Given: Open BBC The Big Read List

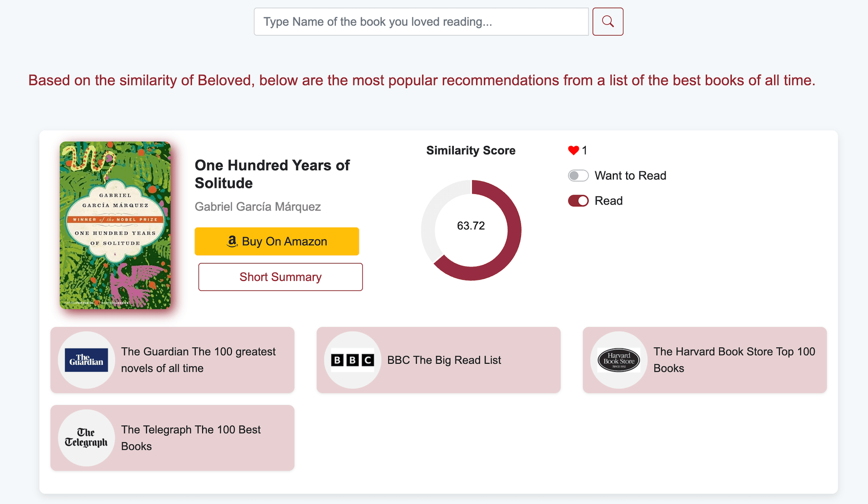Looking at the screenshot, I should tap(444, 360).
